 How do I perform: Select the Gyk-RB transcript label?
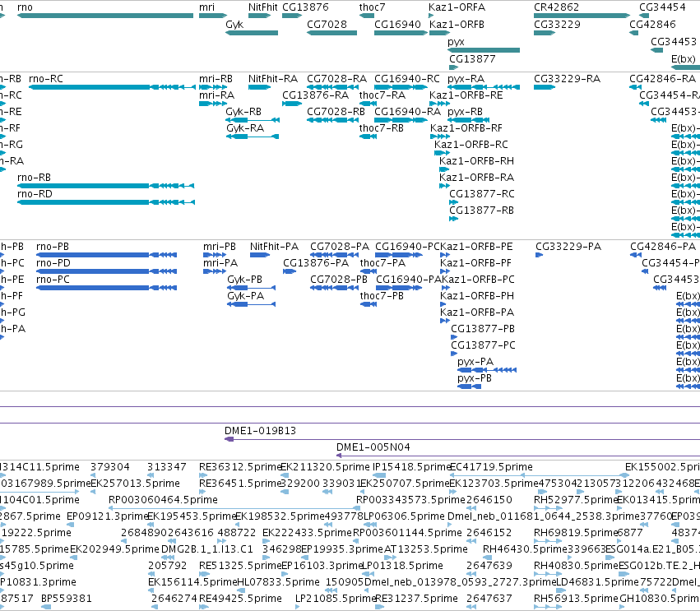pos(243,112)
